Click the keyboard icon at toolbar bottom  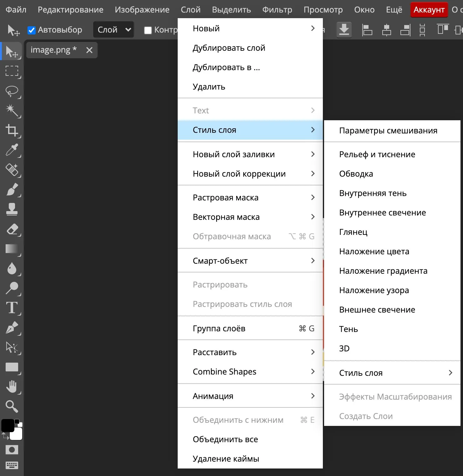(x=12, y=465)
